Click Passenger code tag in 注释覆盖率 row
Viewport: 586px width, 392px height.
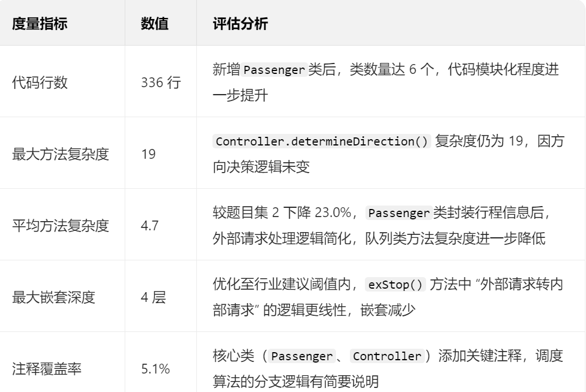[302, 356]
